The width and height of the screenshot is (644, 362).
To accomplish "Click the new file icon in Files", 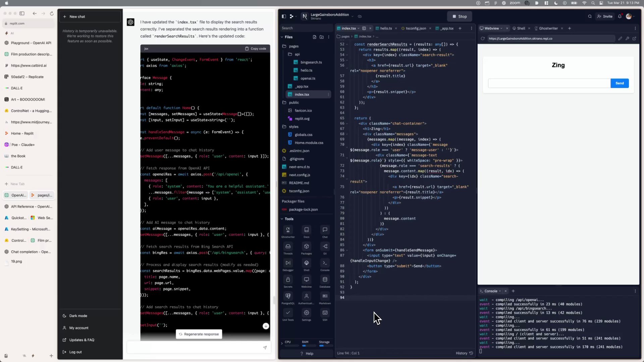I will tap(314, 37).
